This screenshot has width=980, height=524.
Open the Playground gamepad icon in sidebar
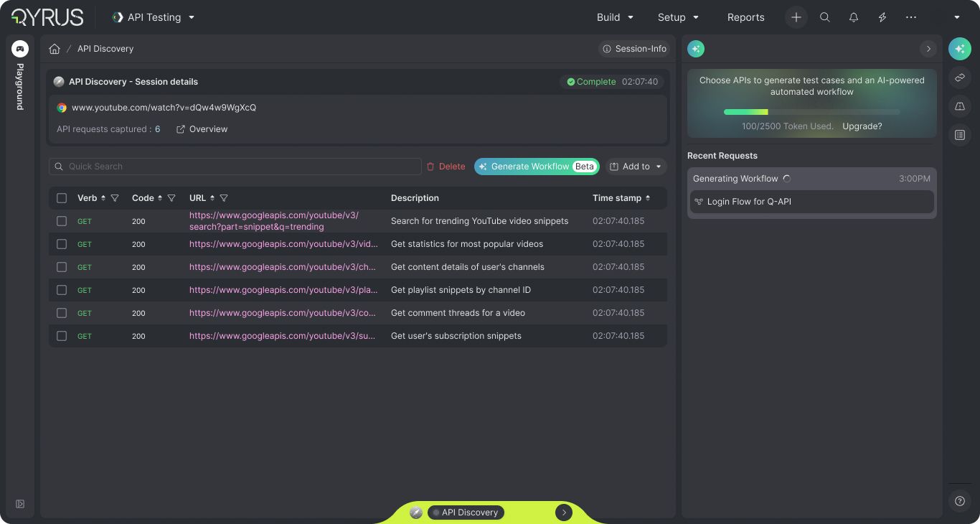pos(20,49)
